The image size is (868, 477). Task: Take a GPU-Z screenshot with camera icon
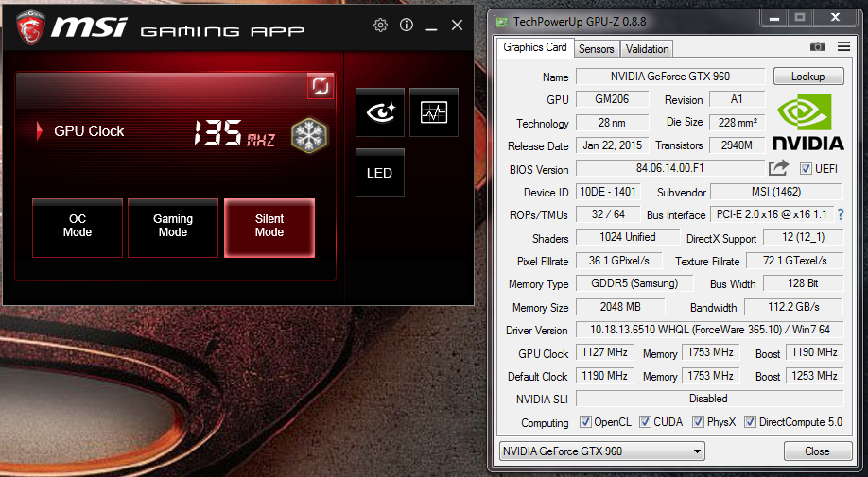pos(818,47)
